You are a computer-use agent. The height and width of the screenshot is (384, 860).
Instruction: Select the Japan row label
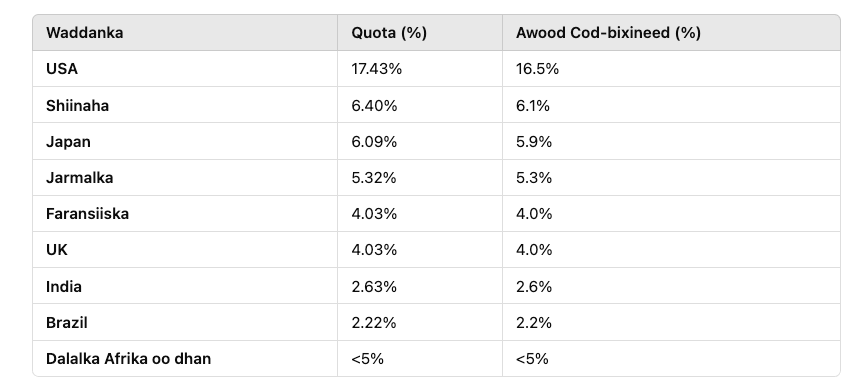69,142
